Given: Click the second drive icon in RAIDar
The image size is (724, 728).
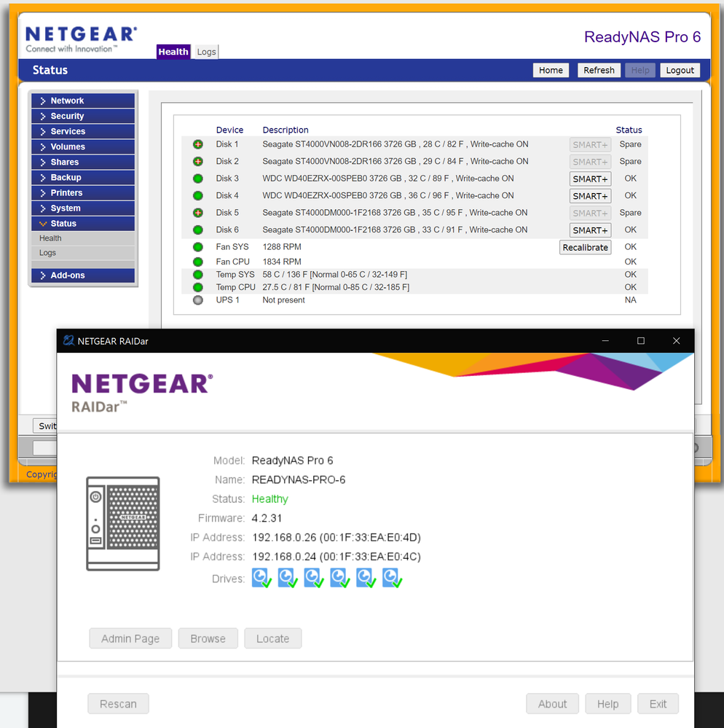Looking at the screenshot, I should coord(288,578).
